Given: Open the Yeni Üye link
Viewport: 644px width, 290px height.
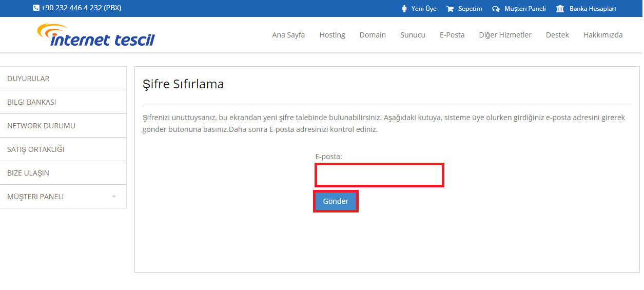Looking at the screenshot, I should (424, 9).
